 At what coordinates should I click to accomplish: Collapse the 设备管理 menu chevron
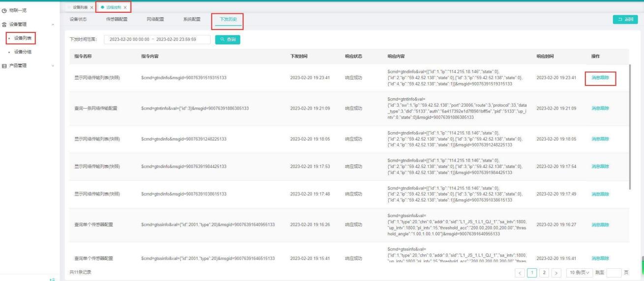tap(53, 24)
